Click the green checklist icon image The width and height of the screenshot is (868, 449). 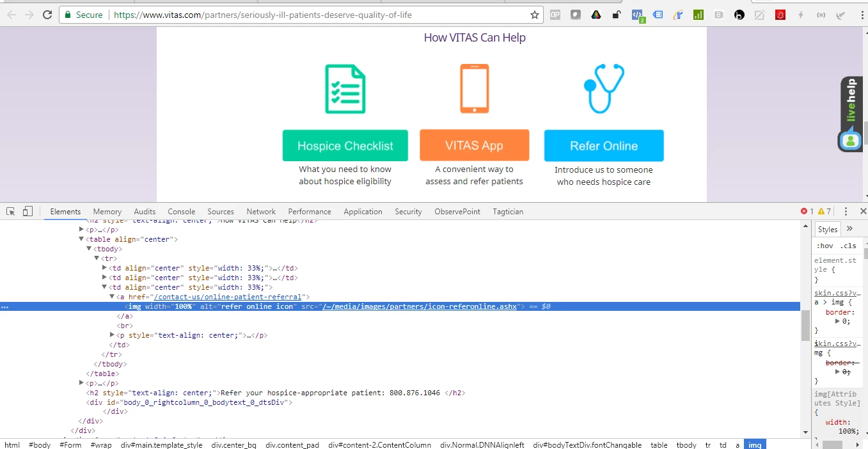click(x=345, y=89)
